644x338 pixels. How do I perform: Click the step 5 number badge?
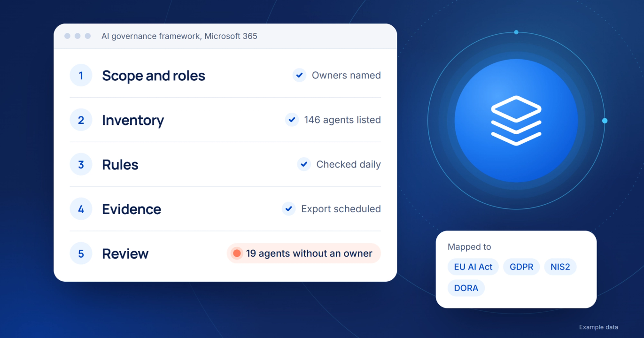pos(81,253)
